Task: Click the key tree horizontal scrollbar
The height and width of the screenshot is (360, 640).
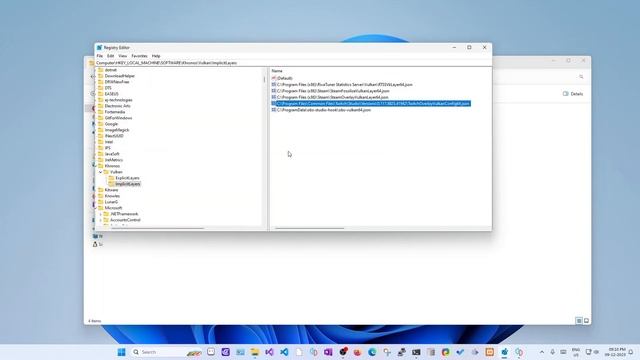Action: coord(157,228)
